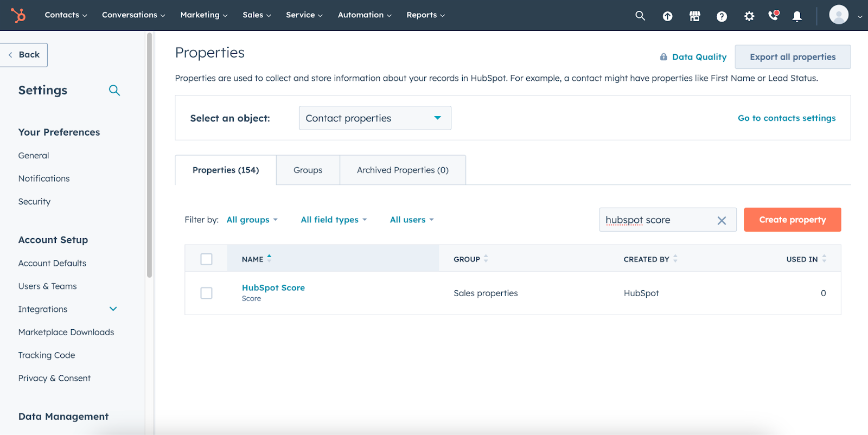
Task: Sort by GROUP column arrows
Action: pos(486,259)
